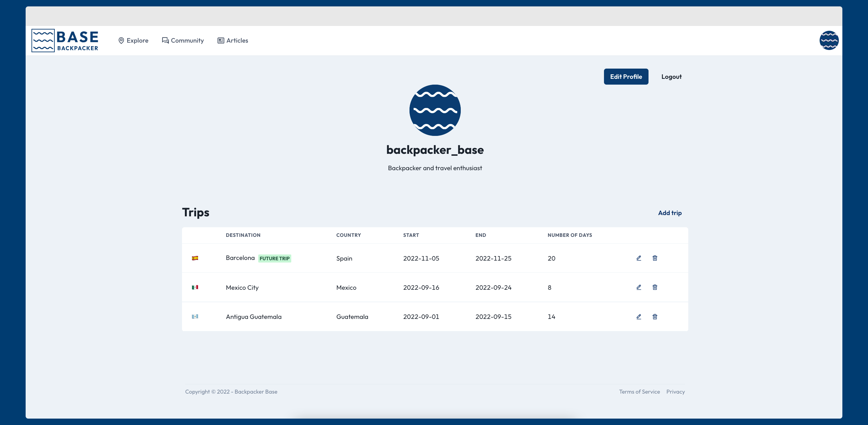Click the NUMBER OF DAYS column header

click(x=569, y=235)
